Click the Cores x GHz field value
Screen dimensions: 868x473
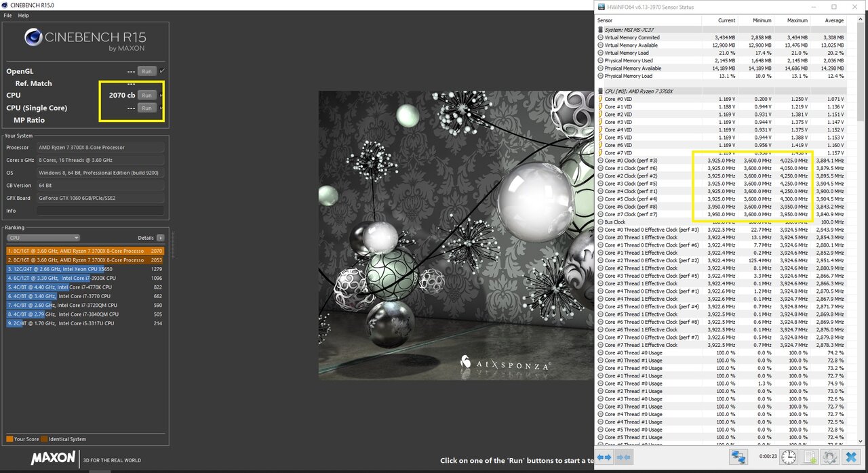pyautogui.click(x=100, y=160)
